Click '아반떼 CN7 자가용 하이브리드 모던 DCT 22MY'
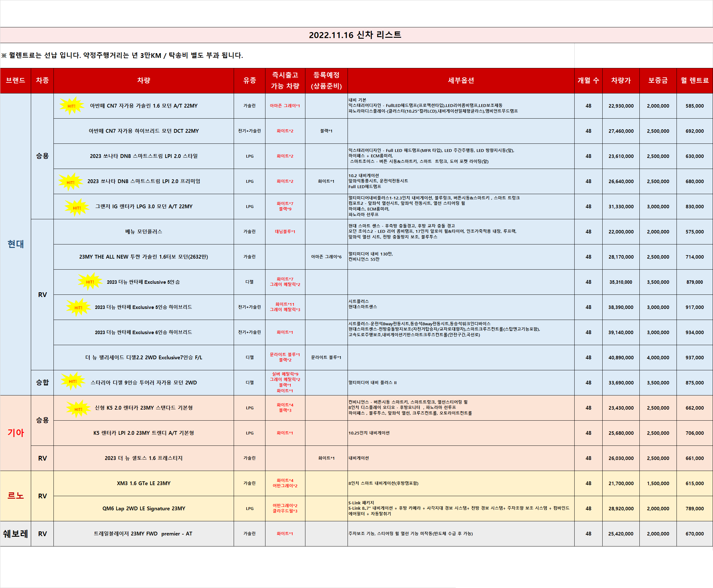This screenshot has width=713, height=588. pos(143,131)
